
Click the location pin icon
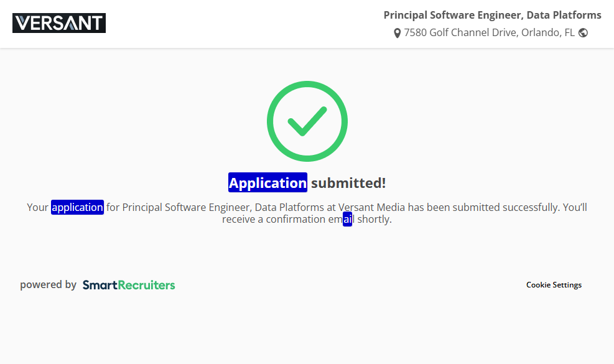[x=398, y=33]
